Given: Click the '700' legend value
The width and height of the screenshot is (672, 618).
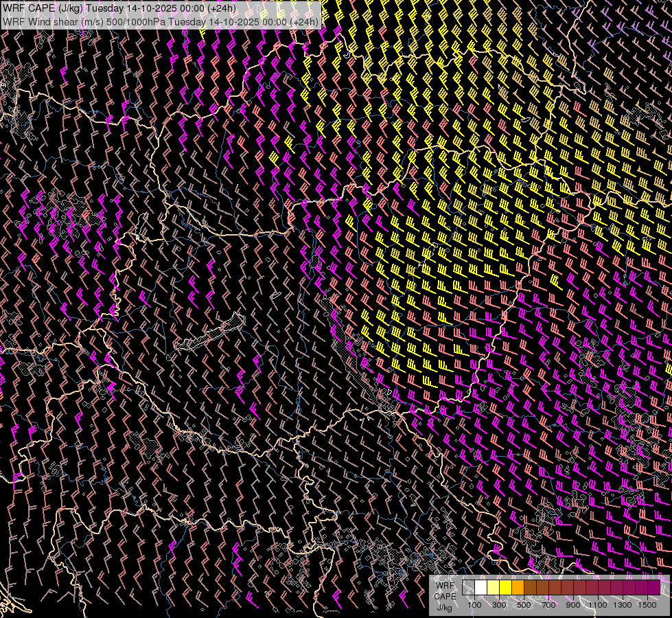Looking at the screenshot, I should [548, 605].
